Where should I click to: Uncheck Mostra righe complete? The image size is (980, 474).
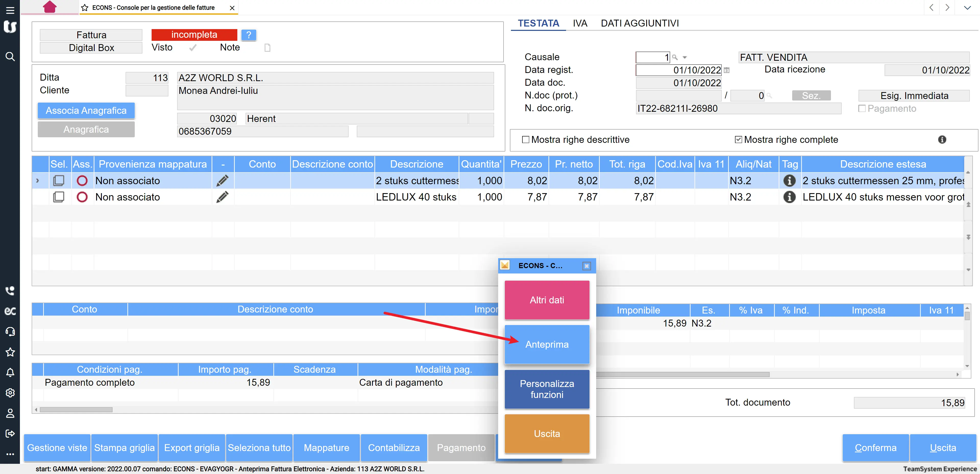click(x=738, y=140)
